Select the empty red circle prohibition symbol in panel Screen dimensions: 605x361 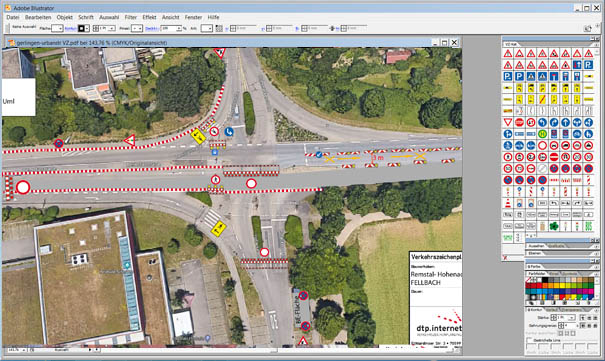(542, 145)
